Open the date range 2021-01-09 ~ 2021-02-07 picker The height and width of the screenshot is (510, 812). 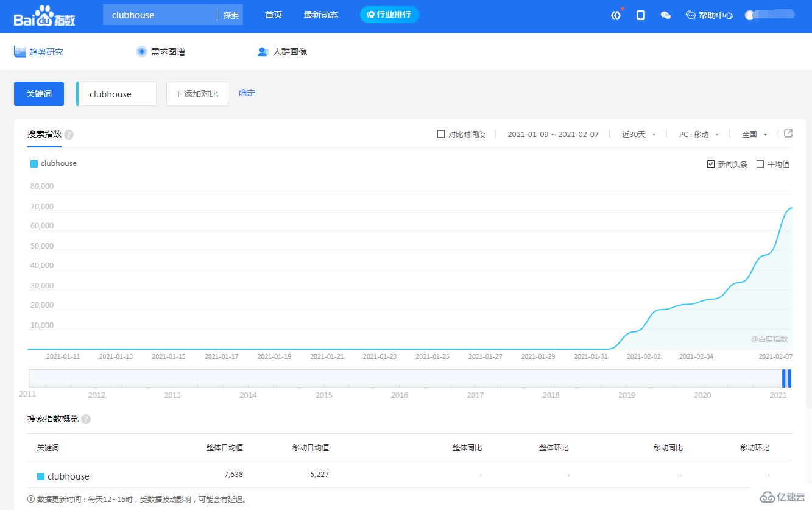click(x=553, y=134)
